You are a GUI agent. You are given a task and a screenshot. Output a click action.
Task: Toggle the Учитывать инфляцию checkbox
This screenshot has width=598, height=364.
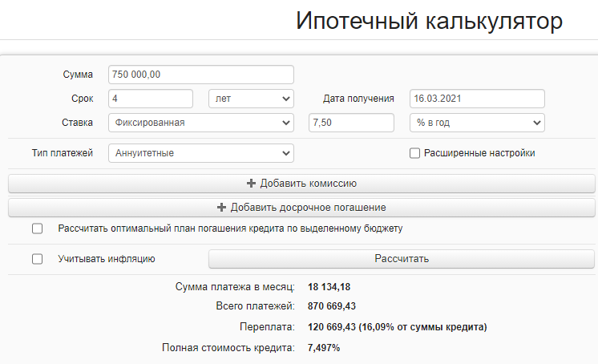click(x=37, y=259)
